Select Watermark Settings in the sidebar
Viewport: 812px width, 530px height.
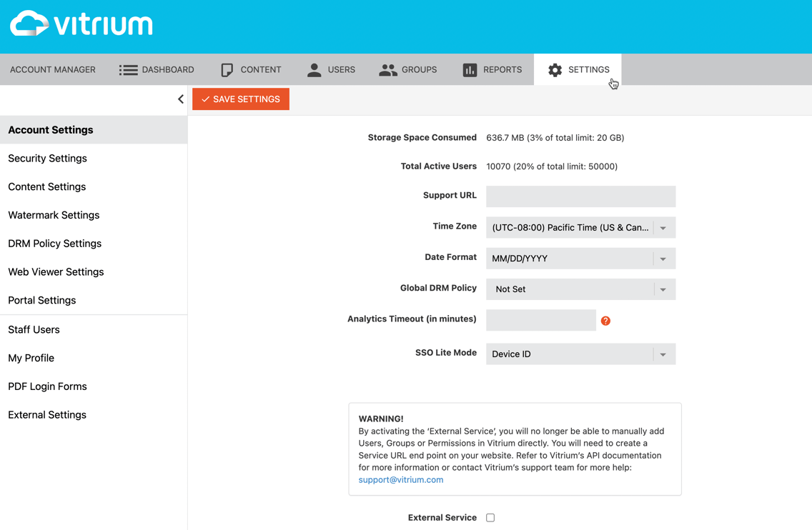55,215
